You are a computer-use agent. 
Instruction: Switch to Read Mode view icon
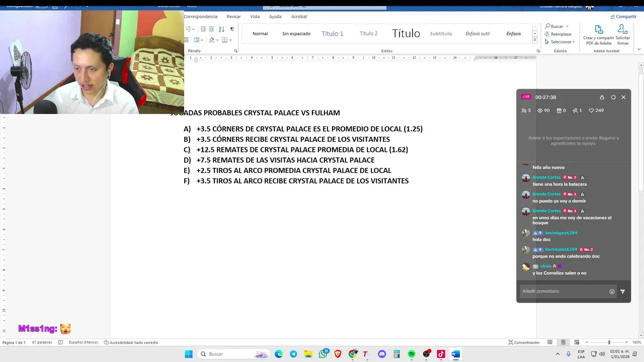(x=550, y=342)
